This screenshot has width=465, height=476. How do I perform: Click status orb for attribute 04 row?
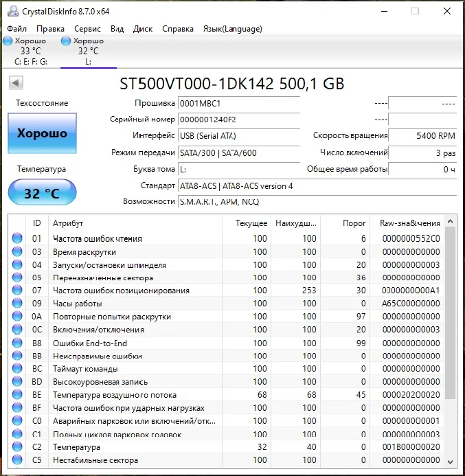click(17, 264)
